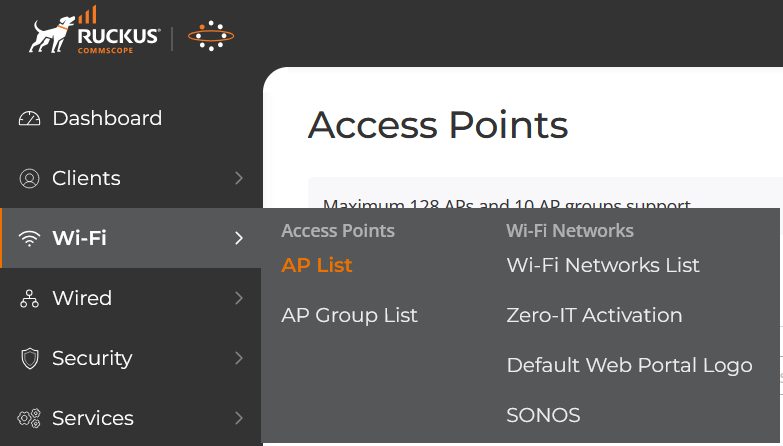Expand the Wired submenu chevron
Screen dimensions: 783x446
[239, 298]
